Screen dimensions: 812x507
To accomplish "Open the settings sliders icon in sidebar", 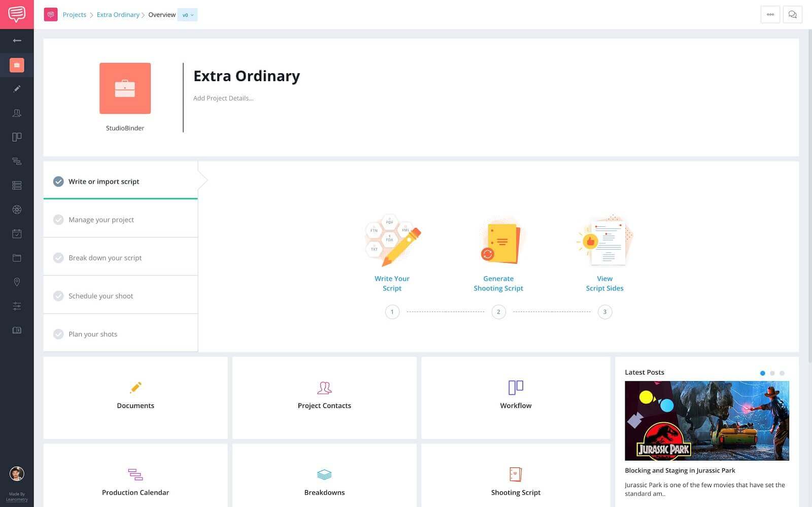I will (17, 306).
